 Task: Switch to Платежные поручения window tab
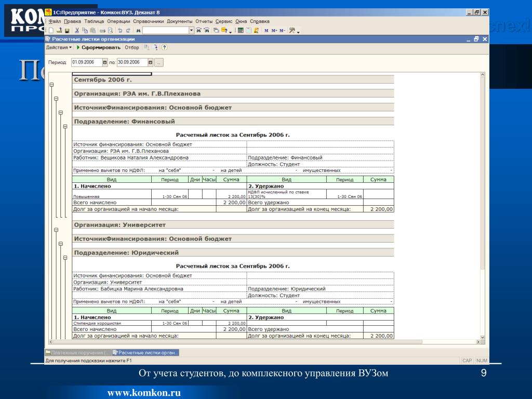78,353
